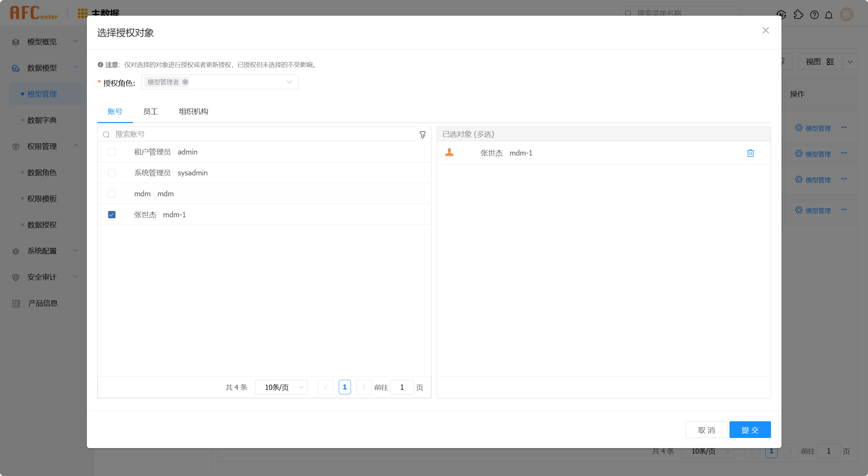The width and height of the screenshot is (868, 476).
Task: Open background page's 10条/页 dropdown
Action: [x=708, y=451]
